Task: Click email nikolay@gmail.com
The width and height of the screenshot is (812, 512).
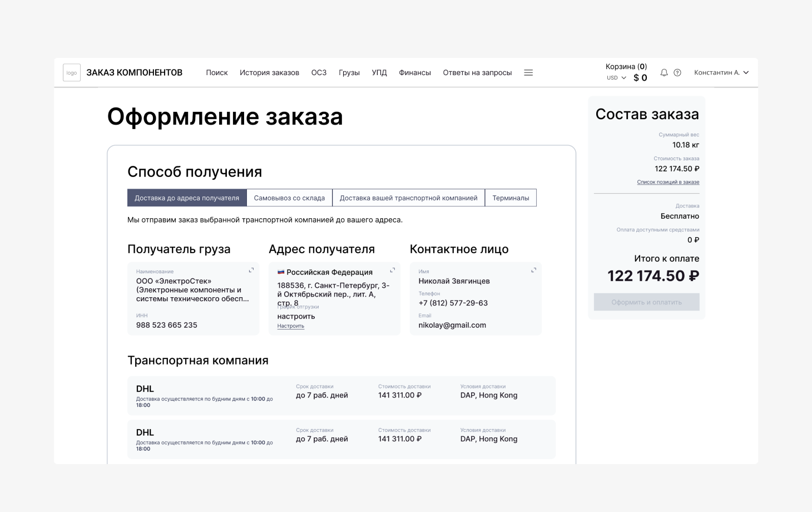Action: click(x=452, y=325)
